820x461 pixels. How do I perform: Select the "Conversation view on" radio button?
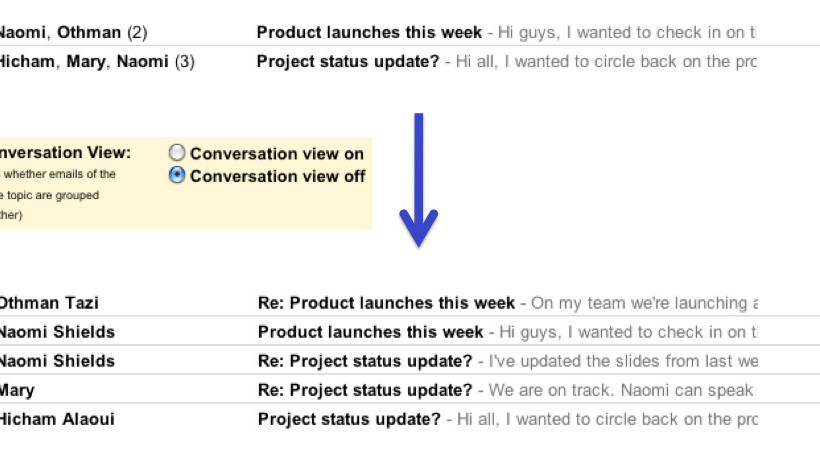(x=177, y=153)
